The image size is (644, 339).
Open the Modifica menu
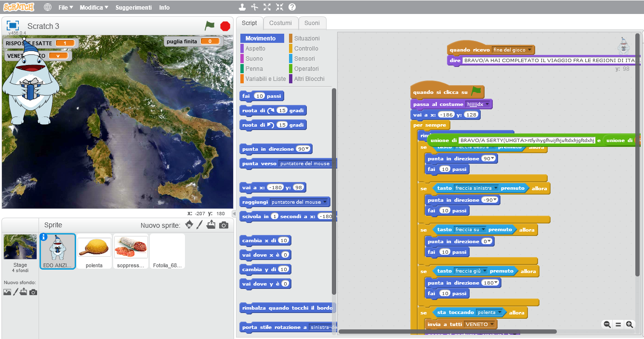pos(93,8)
